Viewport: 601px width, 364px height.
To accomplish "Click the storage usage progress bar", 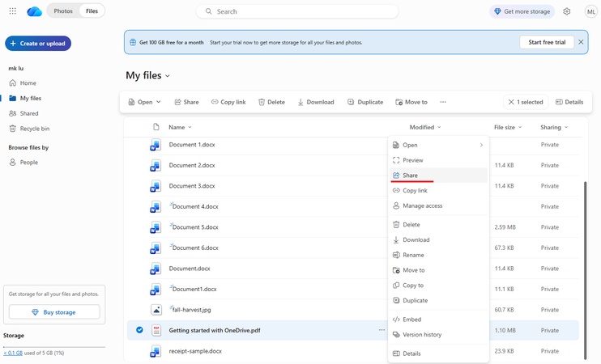I will [x=54, y=347].
